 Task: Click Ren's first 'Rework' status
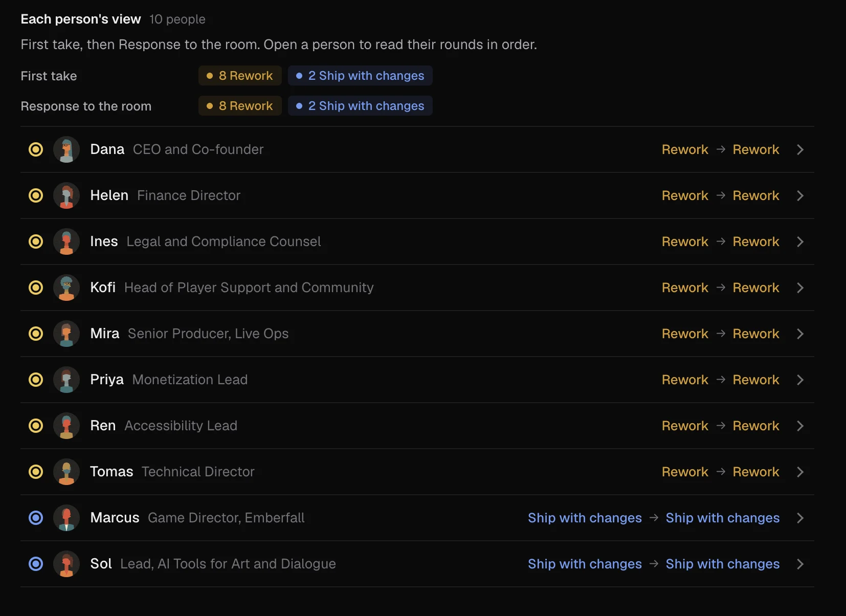click(x=685, y=426)
